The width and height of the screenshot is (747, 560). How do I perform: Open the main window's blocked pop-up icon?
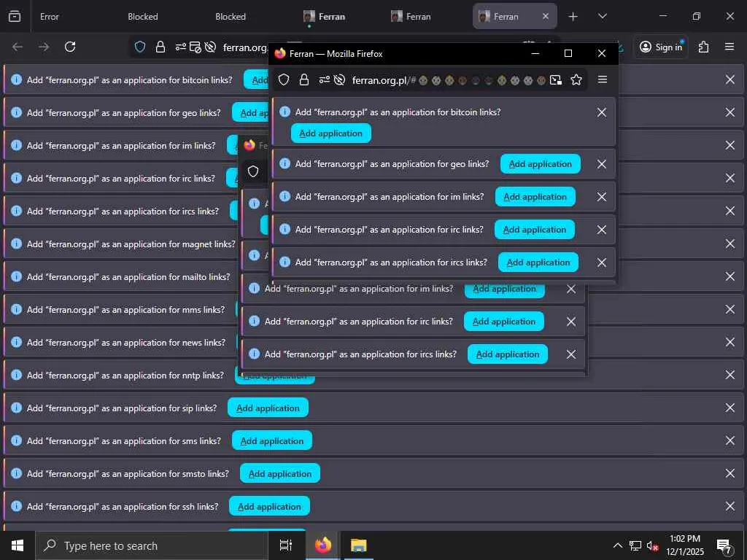tap(196, 47)
